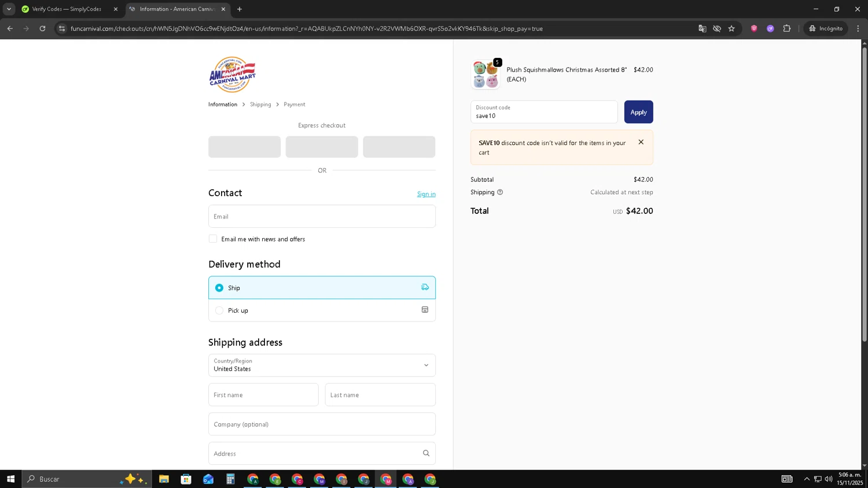Select the Ship delivery method
The height and width of the screenshot is (488, 868).
click(322, 287)
